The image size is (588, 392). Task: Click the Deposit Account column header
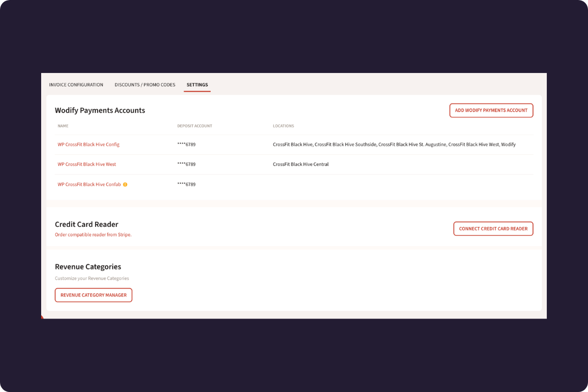click(x=195, y=126)
